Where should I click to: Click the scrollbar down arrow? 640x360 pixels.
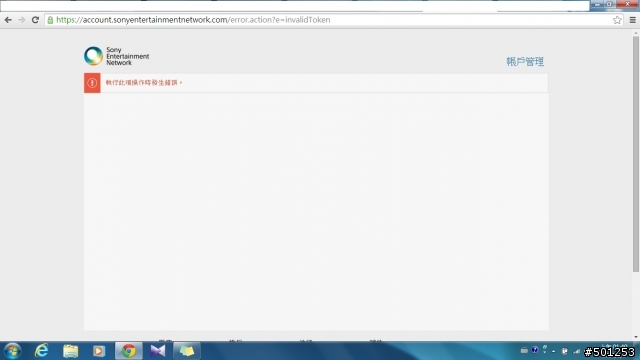click(x=636, y=337)
